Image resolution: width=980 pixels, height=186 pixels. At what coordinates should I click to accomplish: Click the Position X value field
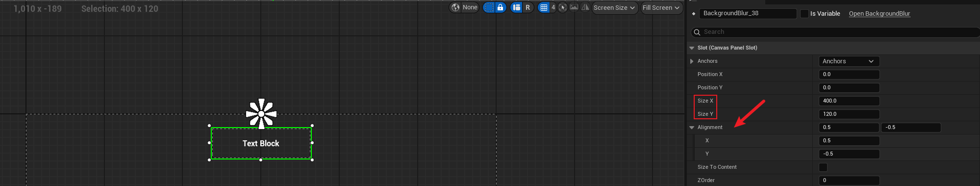coord(849,75)
